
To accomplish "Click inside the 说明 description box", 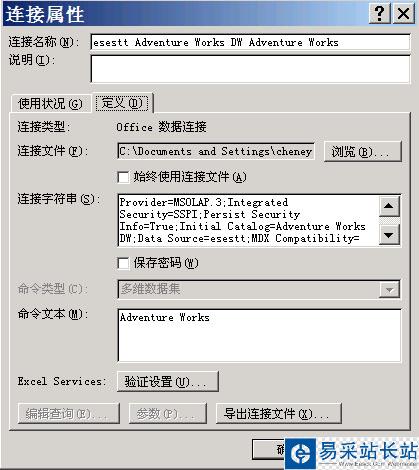I will (x=250, y=69).
